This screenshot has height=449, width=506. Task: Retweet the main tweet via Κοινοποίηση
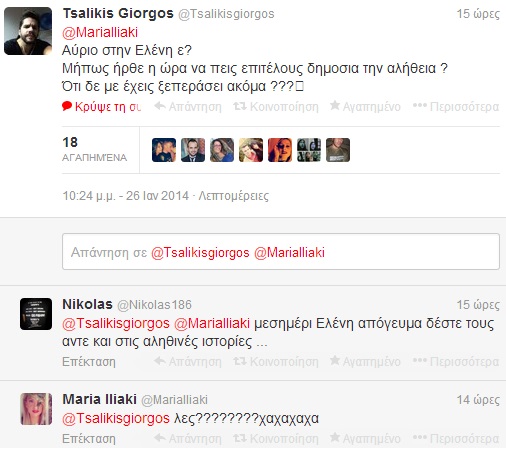pyautogui.click(x=276, y=107)
